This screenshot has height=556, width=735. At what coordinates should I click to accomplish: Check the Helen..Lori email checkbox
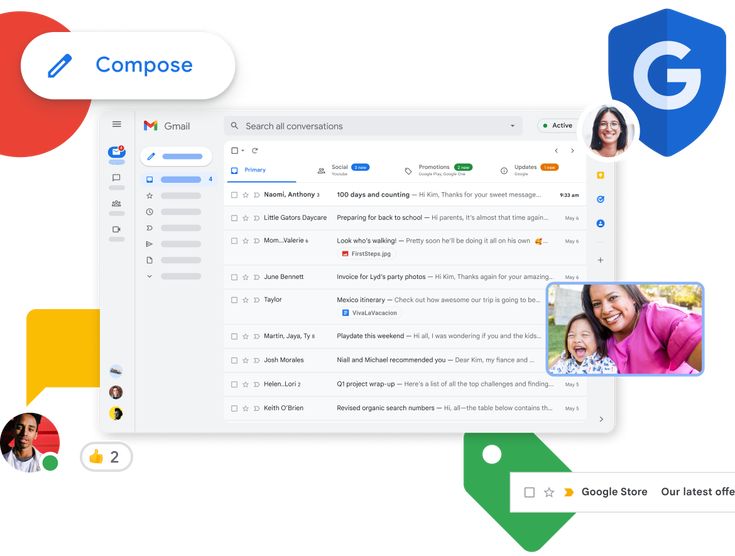(234, 384)
